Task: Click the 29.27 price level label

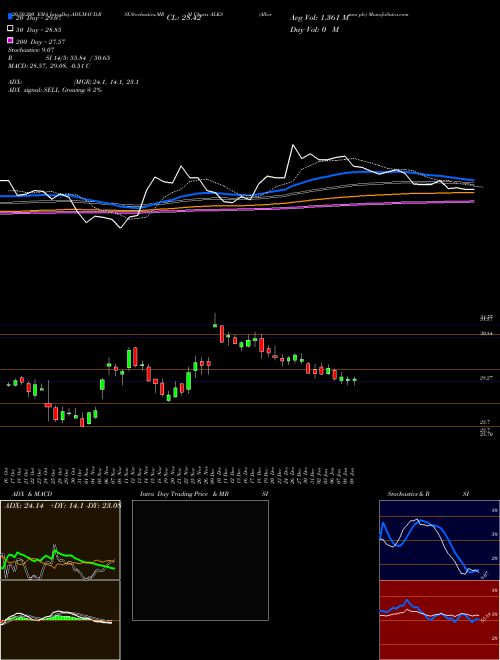Action: click(487, 378)
